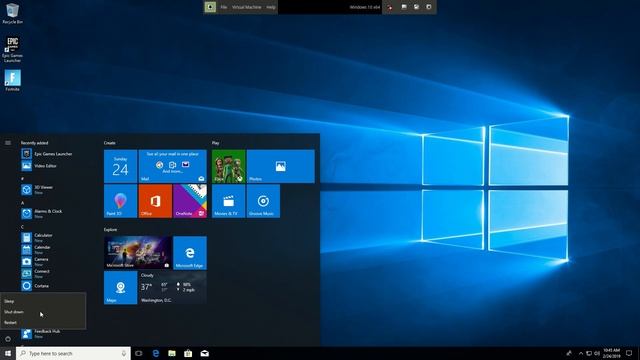Open Microsoft Store from the taskbar
This screenshot has width=640, height=360.
click(x=188, y=353)
